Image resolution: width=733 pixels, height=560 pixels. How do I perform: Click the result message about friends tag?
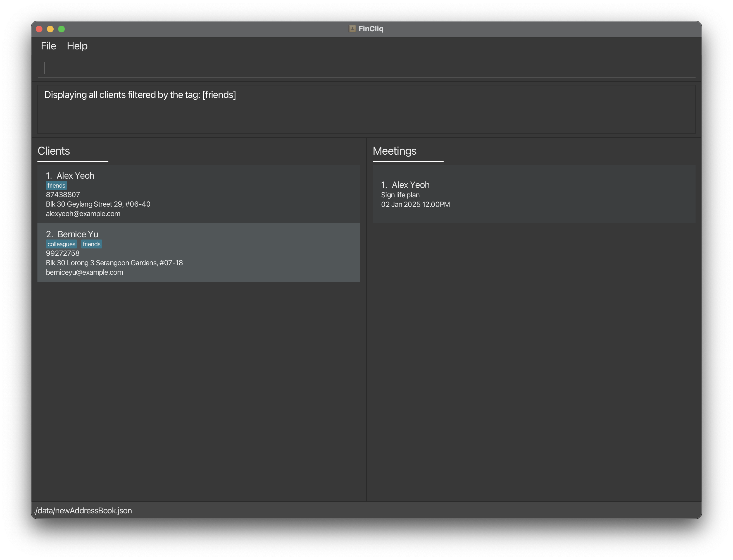pyautogui.click(x=140, y=95)
